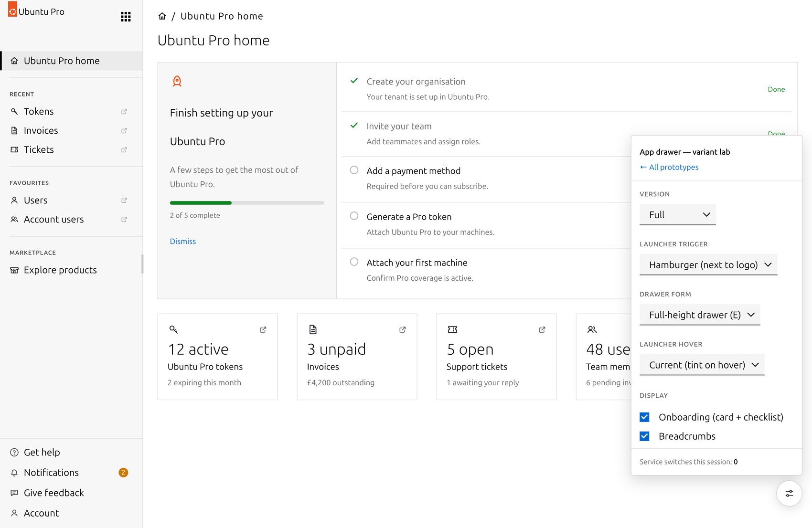Click document icon on unpaid Invoices card

pos(313,329)
